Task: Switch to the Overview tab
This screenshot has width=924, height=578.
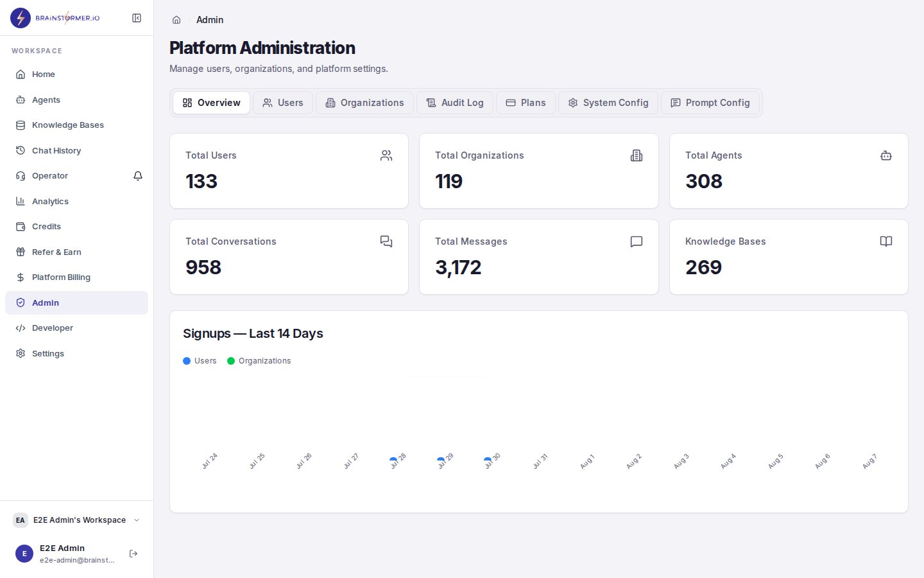Action: pos(211,103)
